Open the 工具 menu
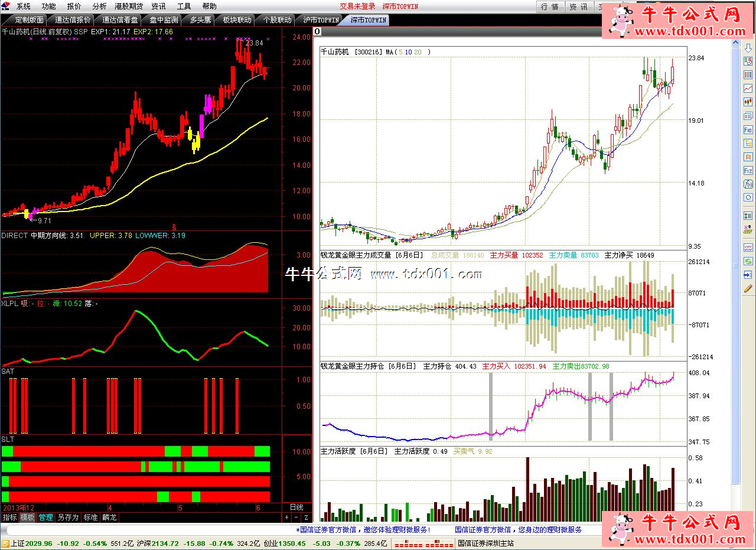The width and height of the screenshot is (756, 550). (184, 6)
